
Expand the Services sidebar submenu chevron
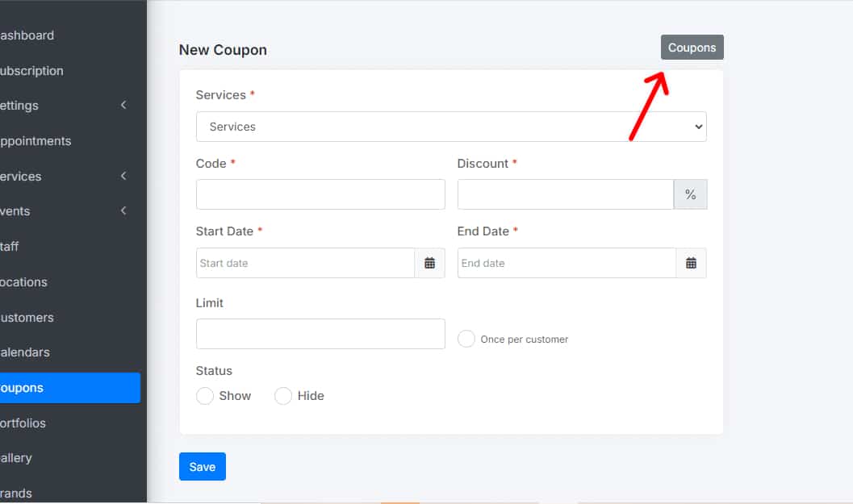coord(123,176)
